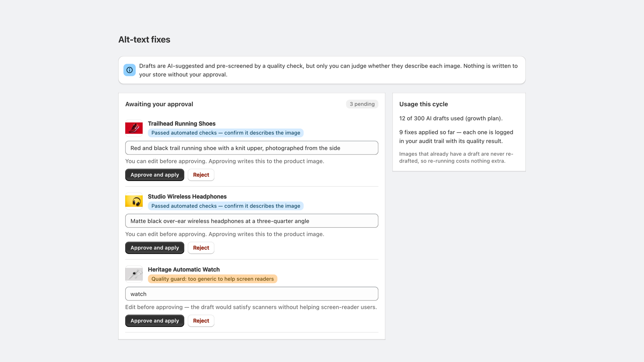Click the shoes 'Passed automated checks' badge
This screenshot has height=362, width=644.
point(225,133)
